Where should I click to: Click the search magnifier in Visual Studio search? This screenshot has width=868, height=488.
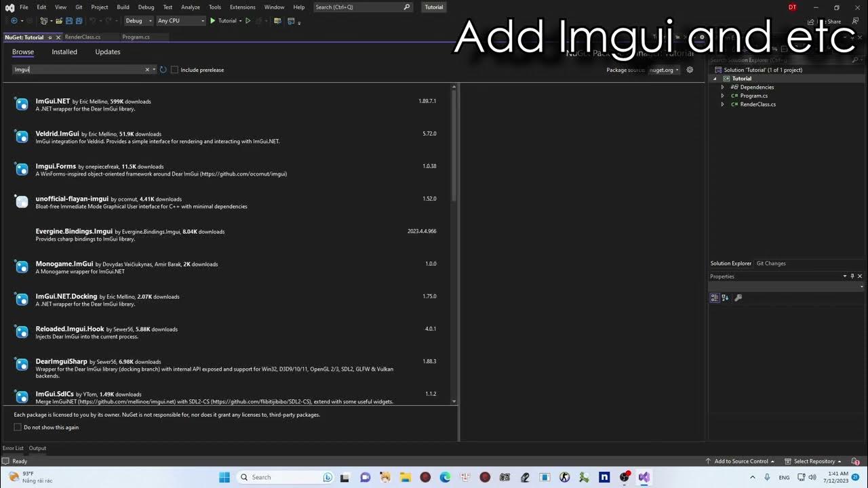click(407, 7)
